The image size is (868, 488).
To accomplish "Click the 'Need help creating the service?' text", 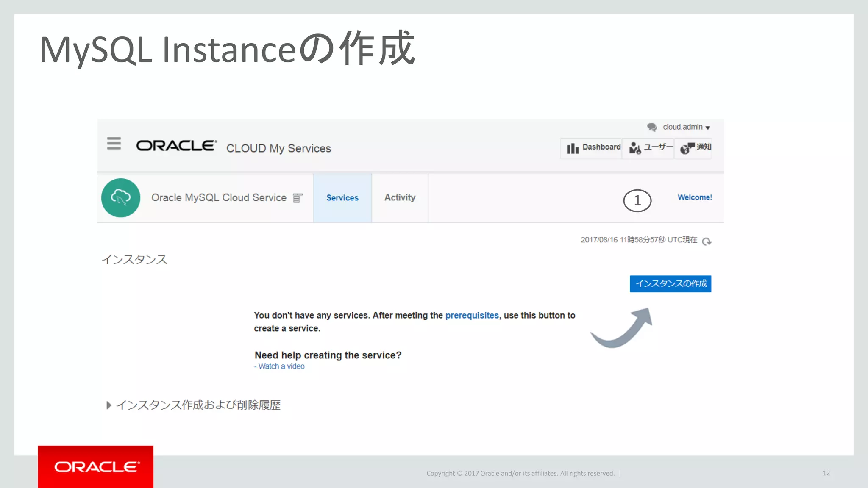I will coord(328,355).
